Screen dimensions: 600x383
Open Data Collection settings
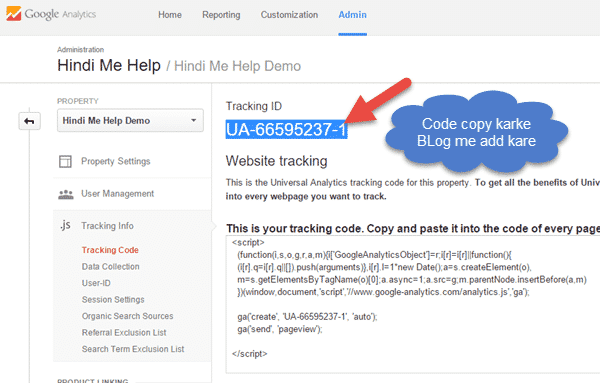click(x=111, y=266)
